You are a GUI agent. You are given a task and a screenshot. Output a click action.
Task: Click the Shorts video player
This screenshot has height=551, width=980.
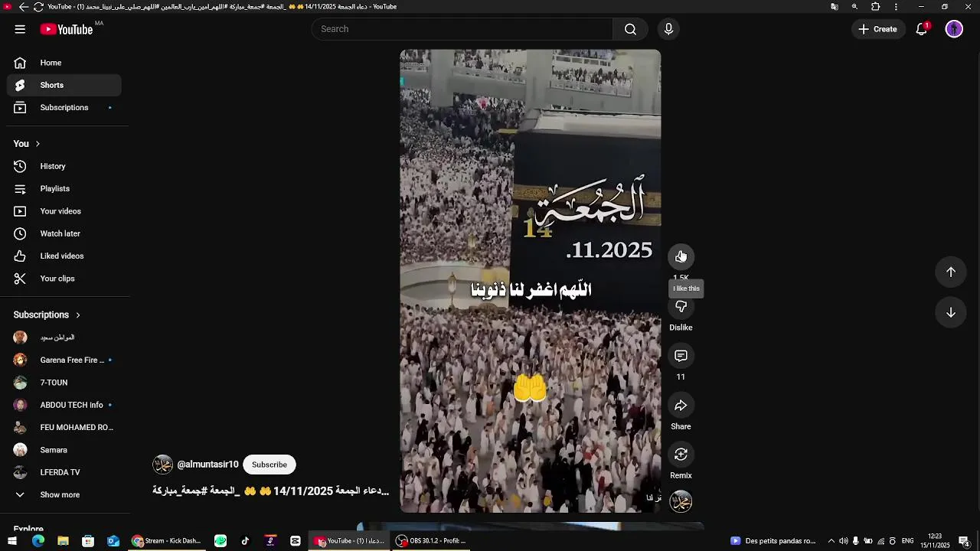click(x=530, y=281)
